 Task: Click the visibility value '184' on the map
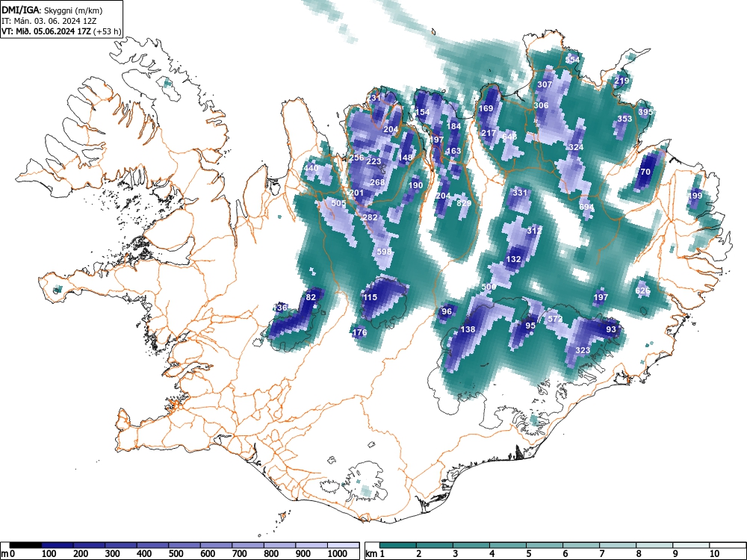pyautogui.click(x=454, y=126)
